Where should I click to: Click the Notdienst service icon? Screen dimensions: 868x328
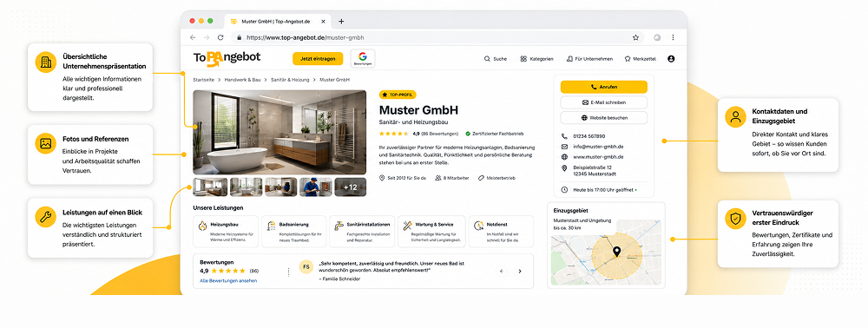tap(478, 226)
